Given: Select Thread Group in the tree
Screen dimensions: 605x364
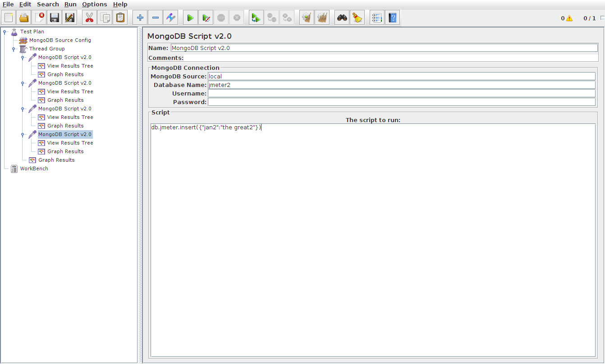Looking at the screenshot, I should click(47, 49).
